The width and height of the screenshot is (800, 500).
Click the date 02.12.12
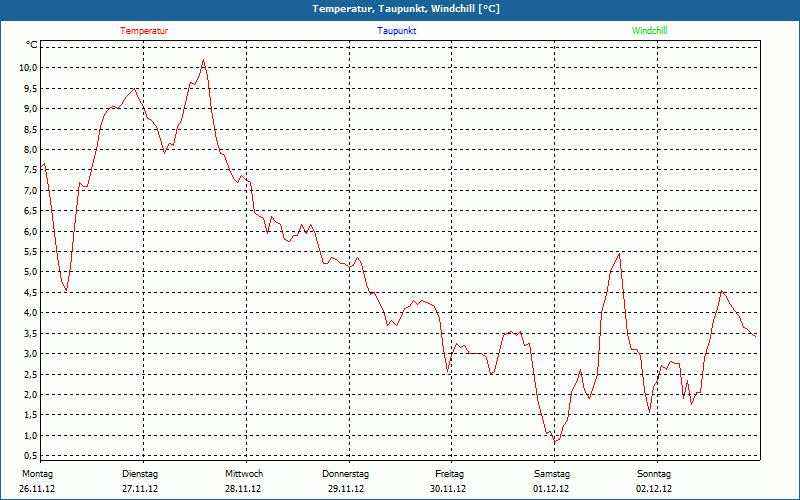[654, 489]
